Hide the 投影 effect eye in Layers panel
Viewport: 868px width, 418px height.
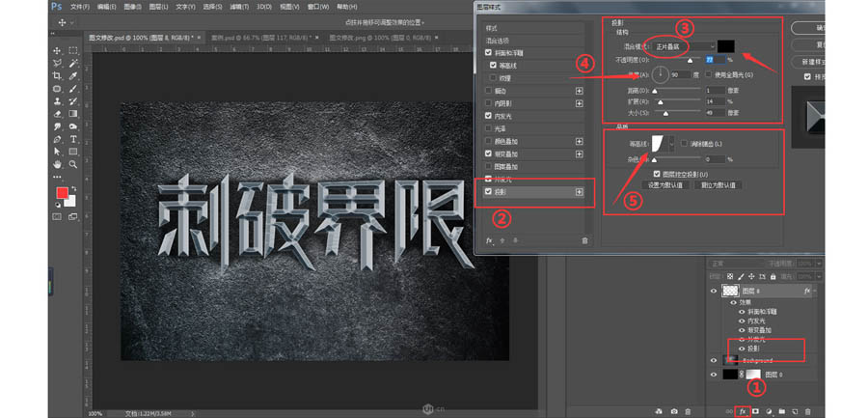tap(742, 348)
